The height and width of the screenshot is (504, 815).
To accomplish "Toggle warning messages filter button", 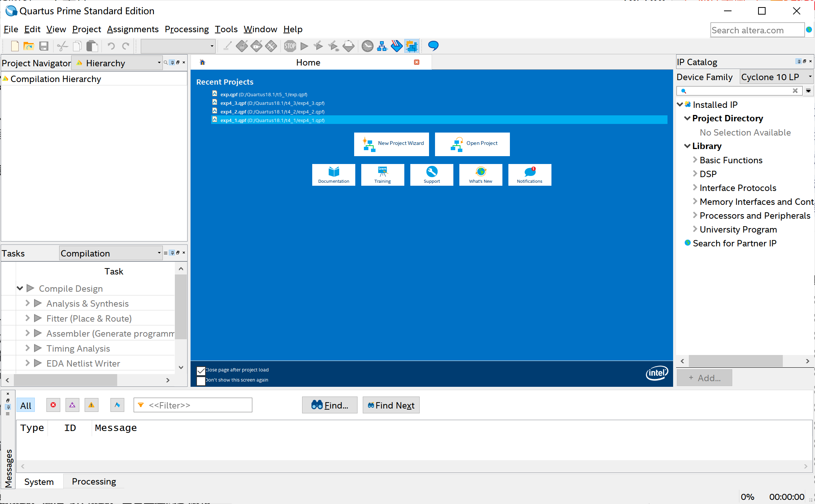I will click(x=91, y=405).
